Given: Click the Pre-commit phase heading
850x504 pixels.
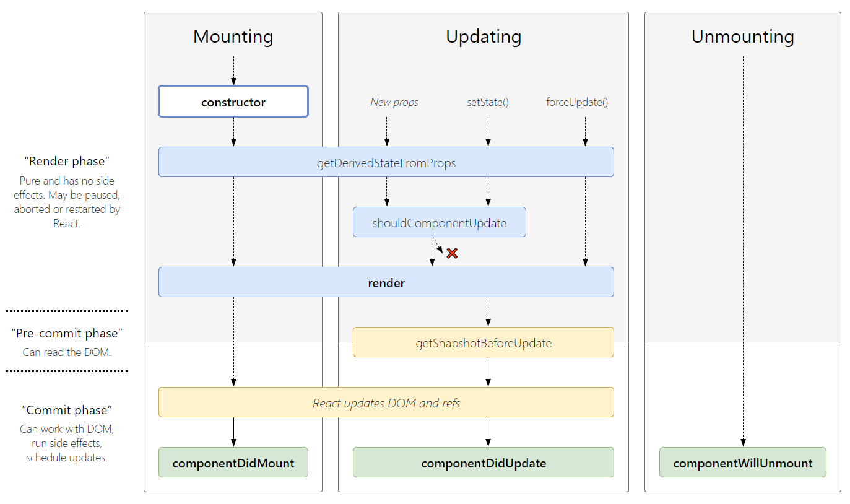Looking at the screenshot, I should pyautogui.click(x=67, y=333).
